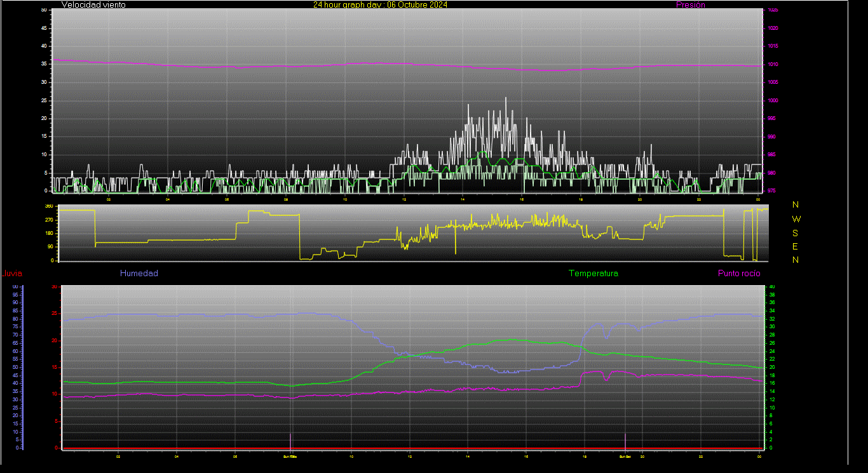
Task: Click '1025' on the pressure axis
Action: pos(772,10)
